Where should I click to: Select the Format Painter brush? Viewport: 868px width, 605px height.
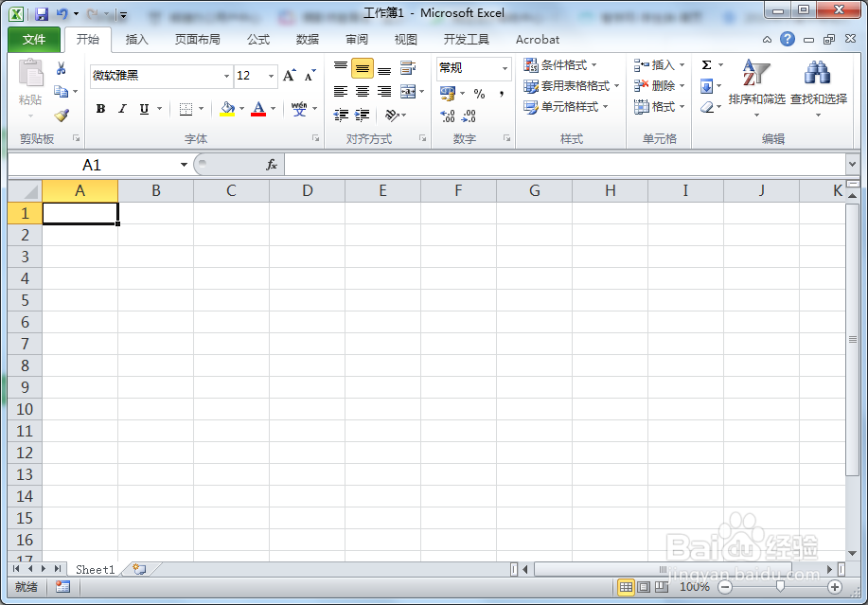62,116
